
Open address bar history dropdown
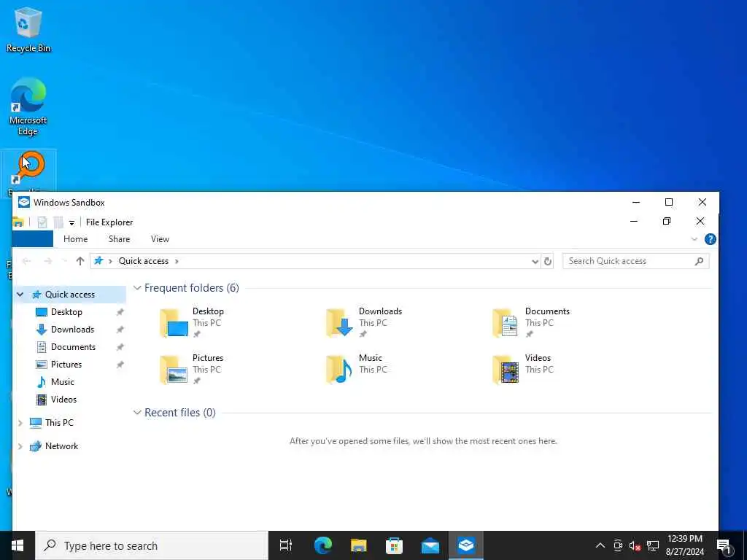point(535,261)
